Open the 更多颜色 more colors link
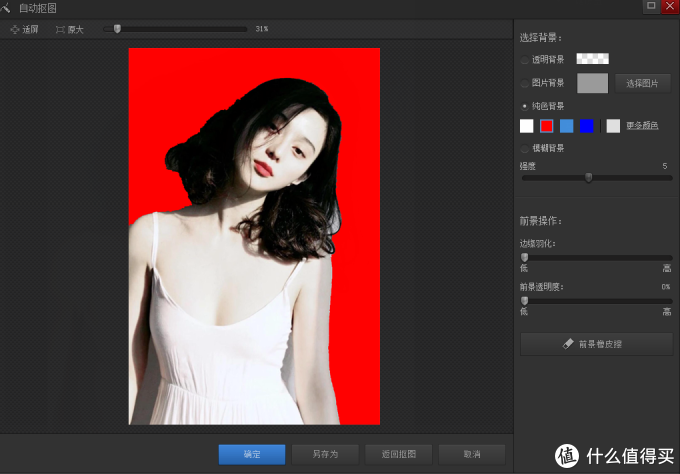 click(643, 126)
